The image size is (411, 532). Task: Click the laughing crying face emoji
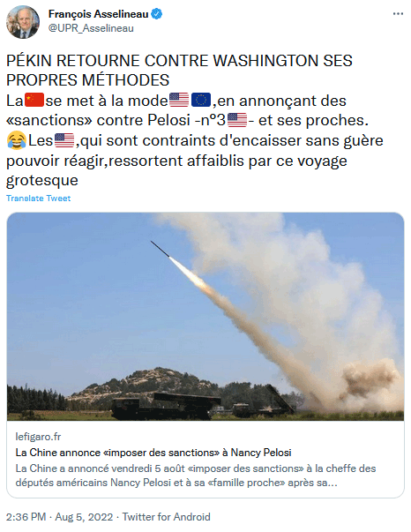point(16,140)
